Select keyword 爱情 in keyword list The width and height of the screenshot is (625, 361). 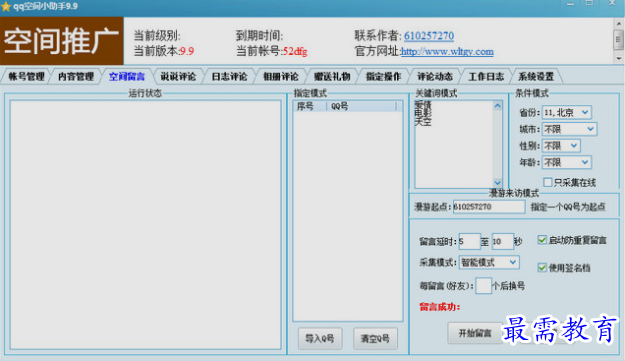(423, 105)
